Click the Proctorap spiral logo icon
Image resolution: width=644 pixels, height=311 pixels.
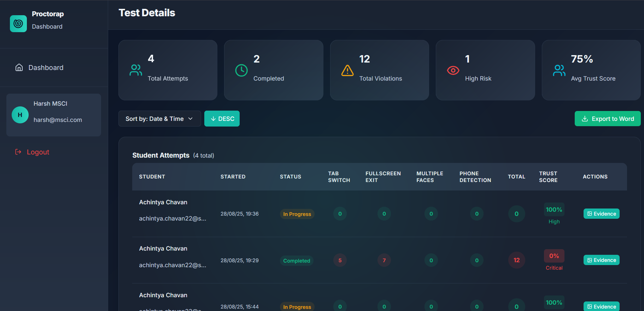tap(18, 24)
